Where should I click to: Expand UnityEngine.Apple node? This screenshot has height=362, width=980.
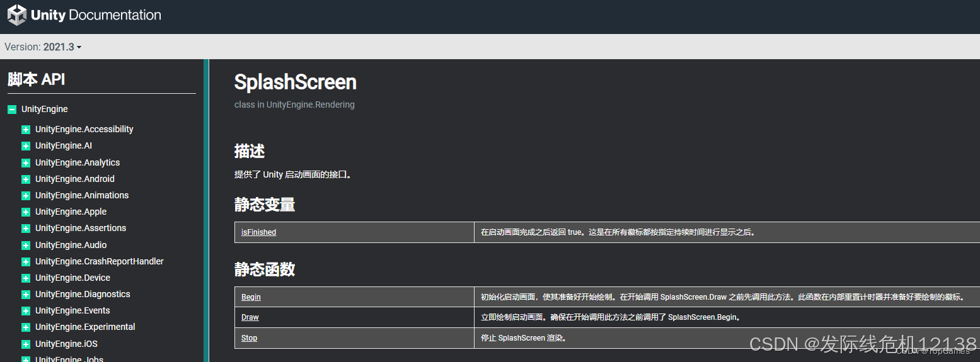coord(26,212)
